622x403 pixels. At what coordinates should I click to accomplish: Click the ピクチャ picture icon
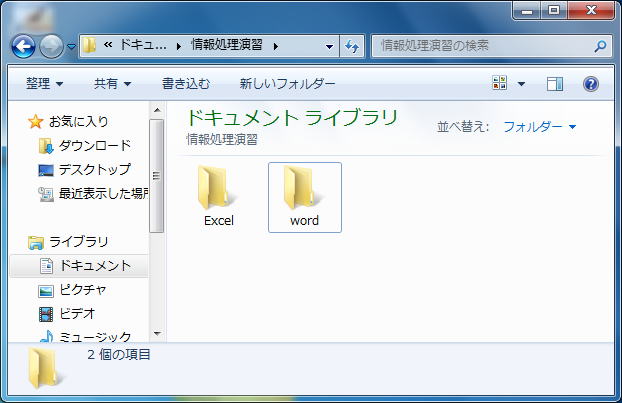point(46,291)
